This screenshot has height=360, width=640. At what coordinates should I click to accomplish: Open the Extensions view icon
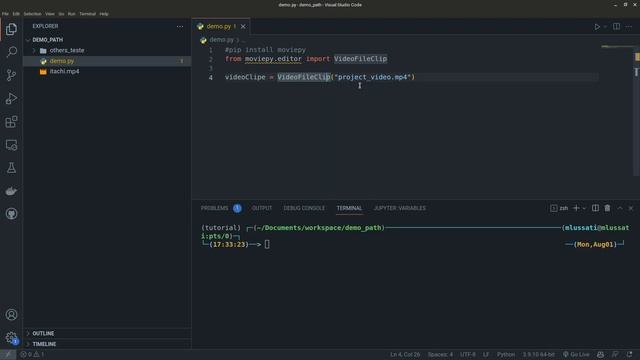[11, 122]
